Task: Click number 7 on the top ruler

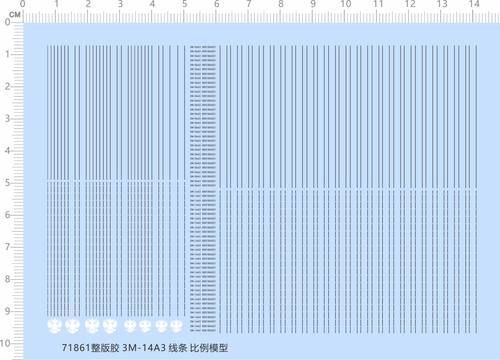Action: tap(249, 4)
